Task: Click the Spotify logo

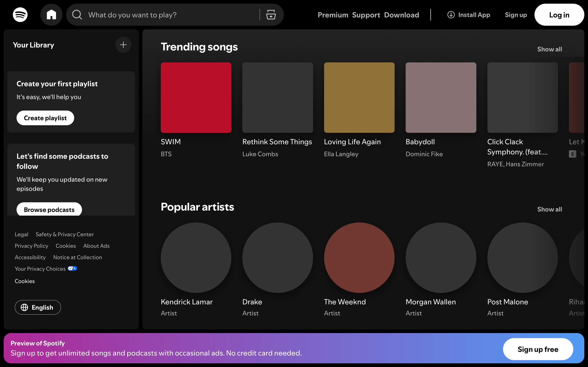Action: (x=20, y=14)
